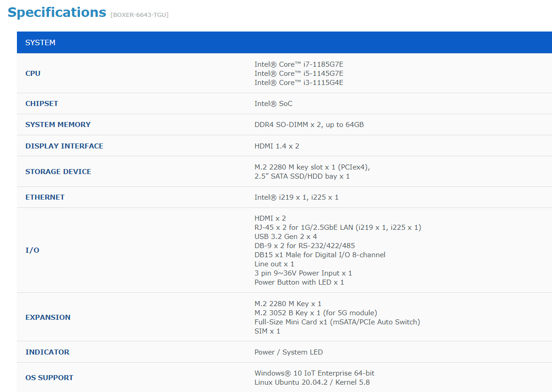Click the DISPLAY INTERFACE row label
552x392 pixels.
64,146
